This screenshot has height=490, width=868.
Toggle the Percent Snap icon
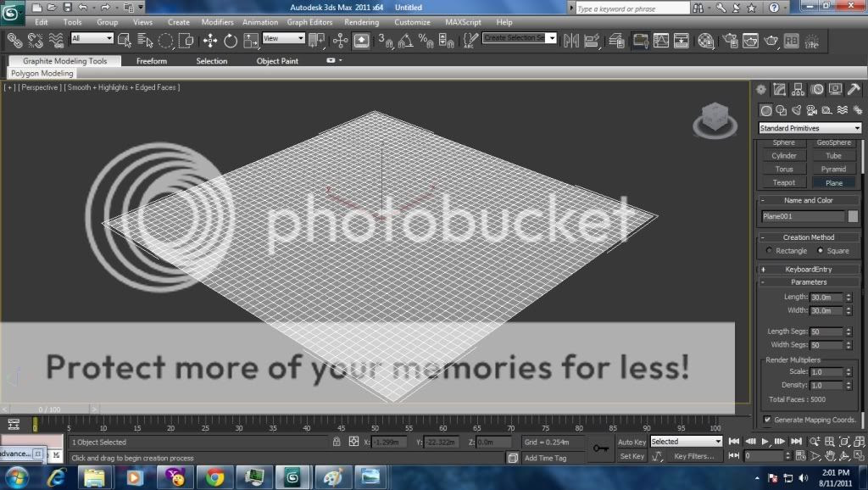[x=426, y=41]
